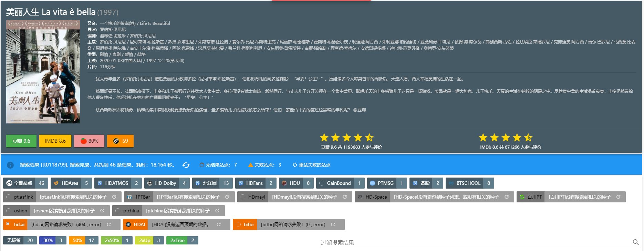Filter results by HDU site

click(x=296, y=183)
